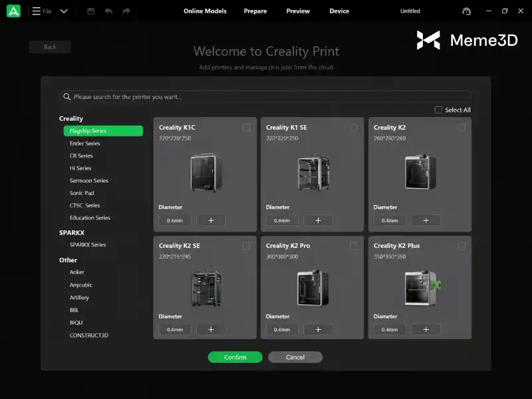The height and width of the screenshot is (399, 532).
Task: Click the save disk icon
Action: point(90,11)
